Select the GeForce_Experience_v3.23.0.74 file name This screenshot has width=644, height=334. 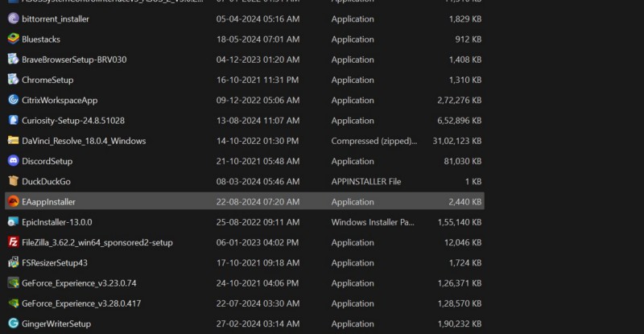click(79, 283)
